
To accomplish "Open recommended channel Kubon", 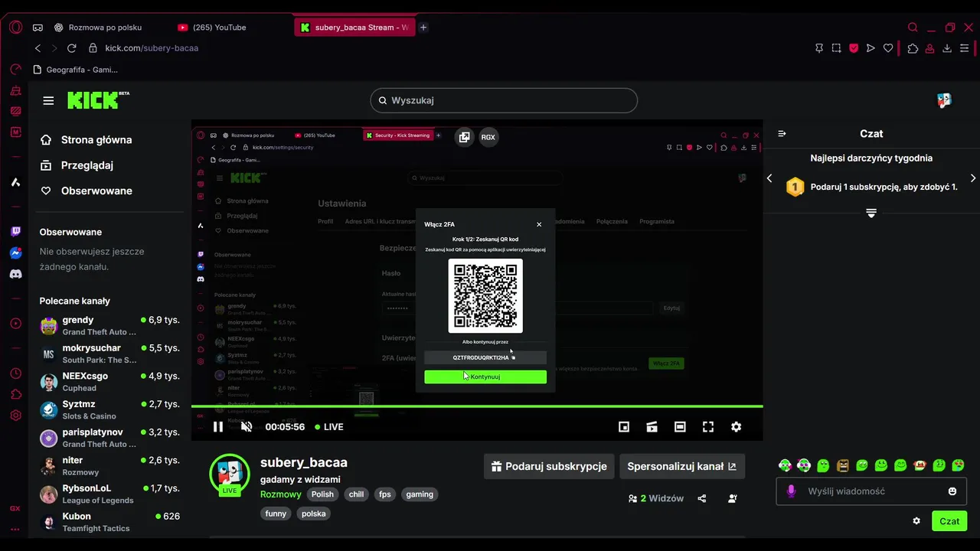I will (109, 522).
